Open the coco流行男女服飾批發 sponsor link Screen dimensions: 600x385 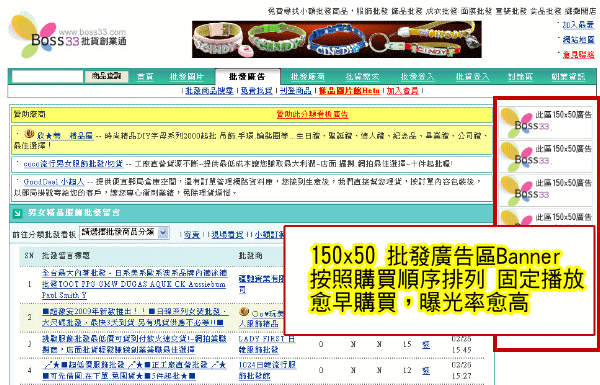tap(73, 164)
